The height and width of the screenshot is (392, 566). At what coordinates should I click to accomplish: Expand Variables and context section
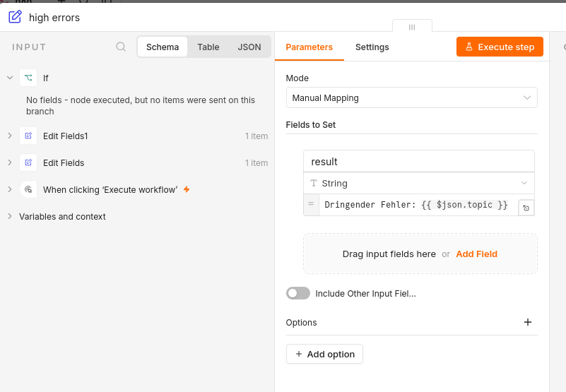coord(10,216)
